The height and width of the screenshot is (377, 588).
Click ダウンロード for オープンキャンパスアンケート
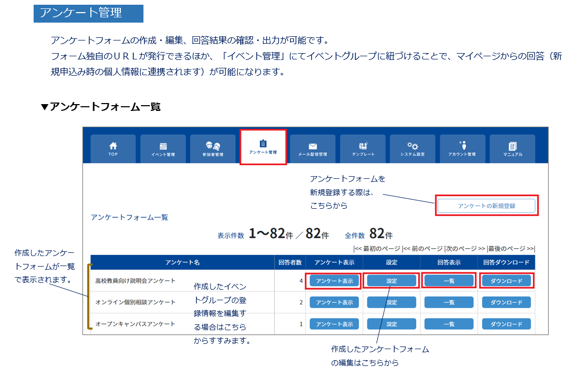coord(506,324)
